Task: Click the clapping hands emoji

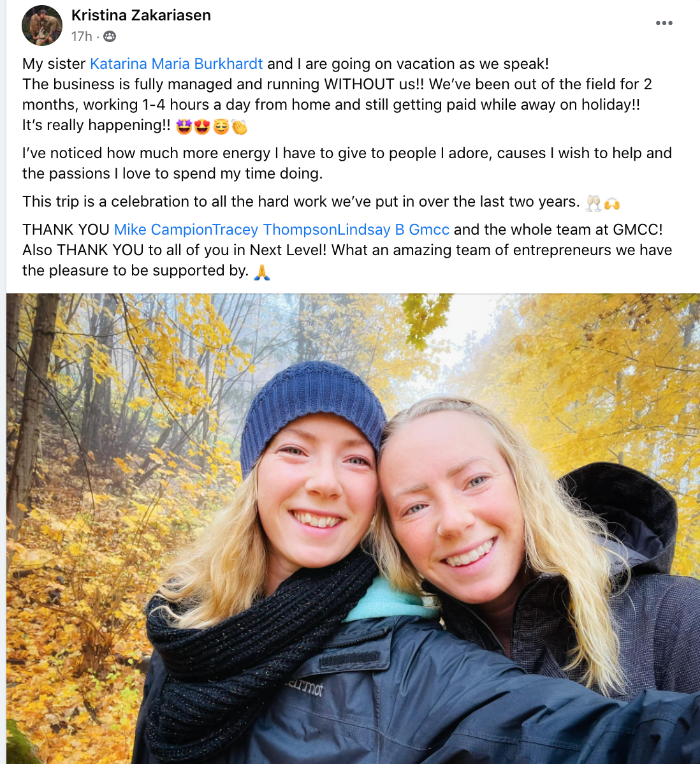Action: click(239, 127)
